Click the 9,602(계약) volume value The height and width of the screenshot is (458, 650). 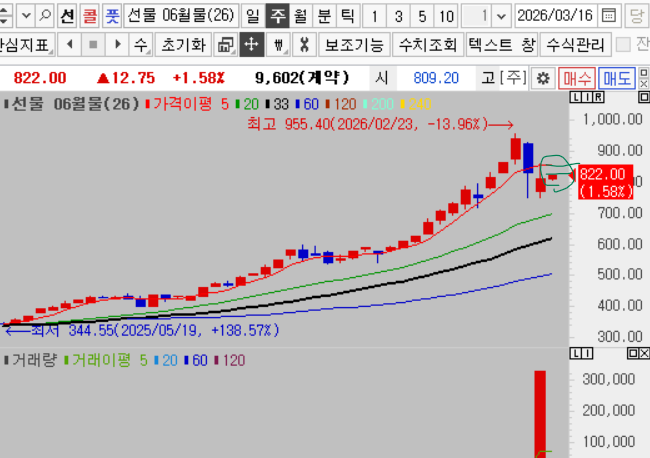(302, 78)
